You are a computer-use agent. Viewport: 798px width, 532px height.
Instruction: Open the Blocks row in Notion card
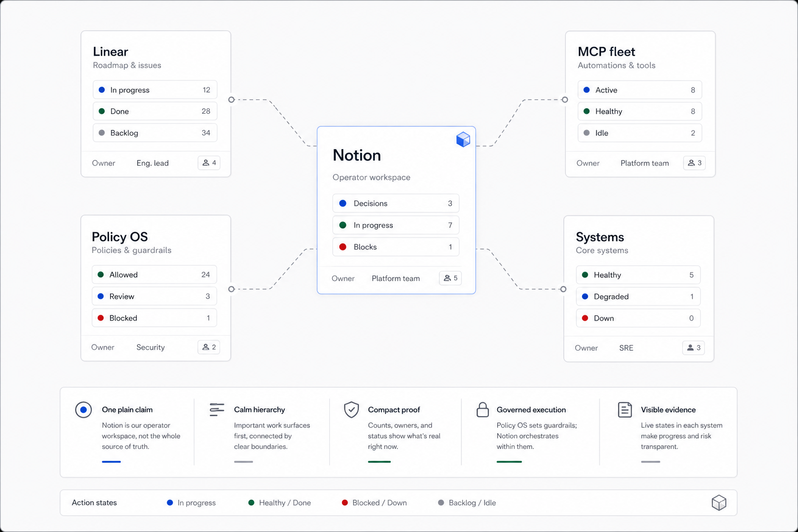pos(396,247)
